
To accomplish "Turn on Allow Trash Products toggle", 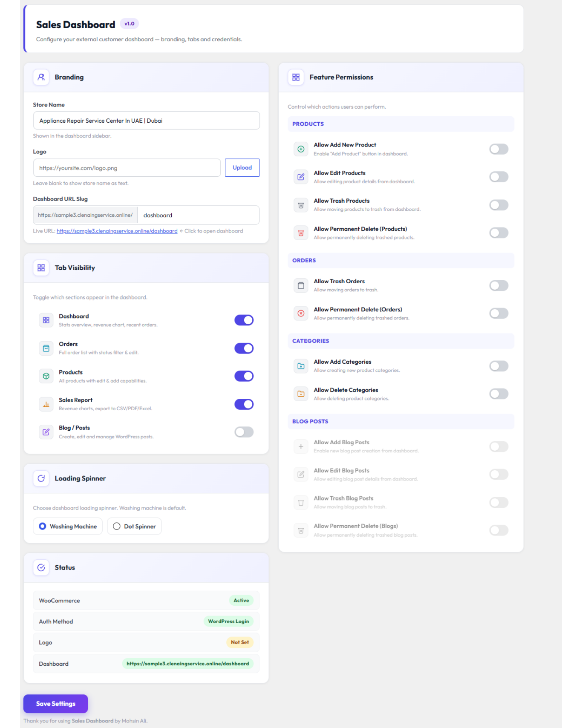I will 499,205.
